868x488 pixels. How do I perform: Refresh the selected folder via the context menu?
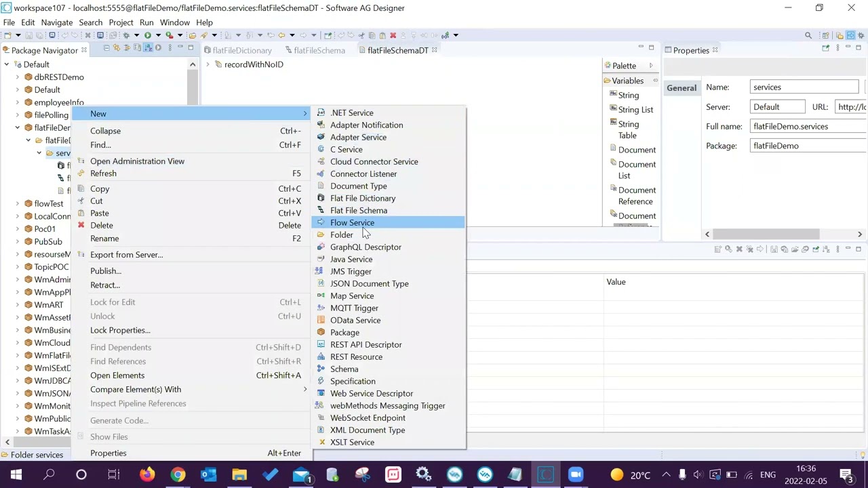[x=190, y=173]
